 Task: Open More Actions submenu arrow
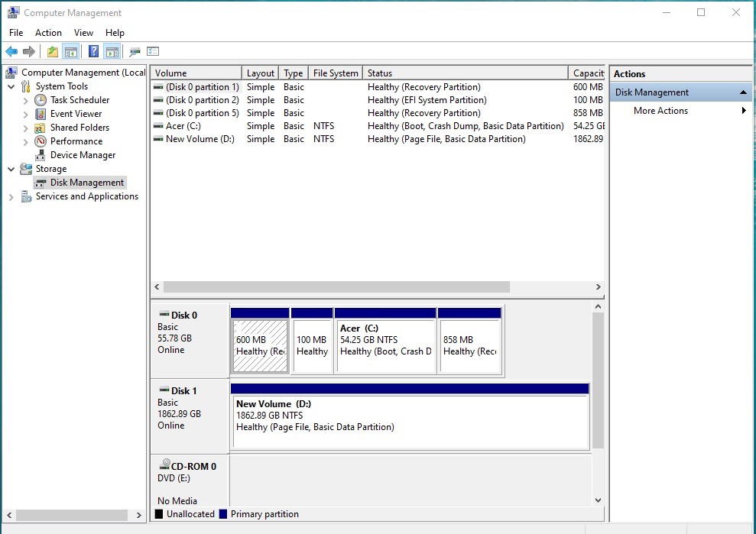coord(744,111)
